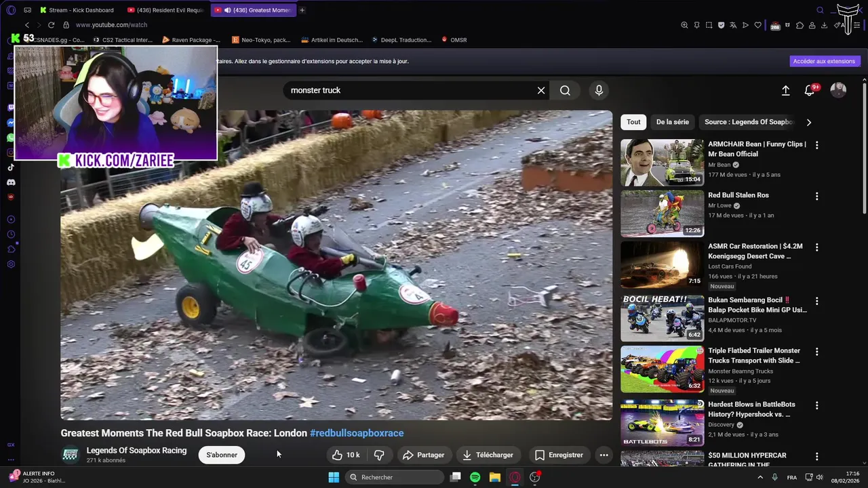Open the OMSR bookmark
This screenshot has height=488, width=868.
pos(454,40)
